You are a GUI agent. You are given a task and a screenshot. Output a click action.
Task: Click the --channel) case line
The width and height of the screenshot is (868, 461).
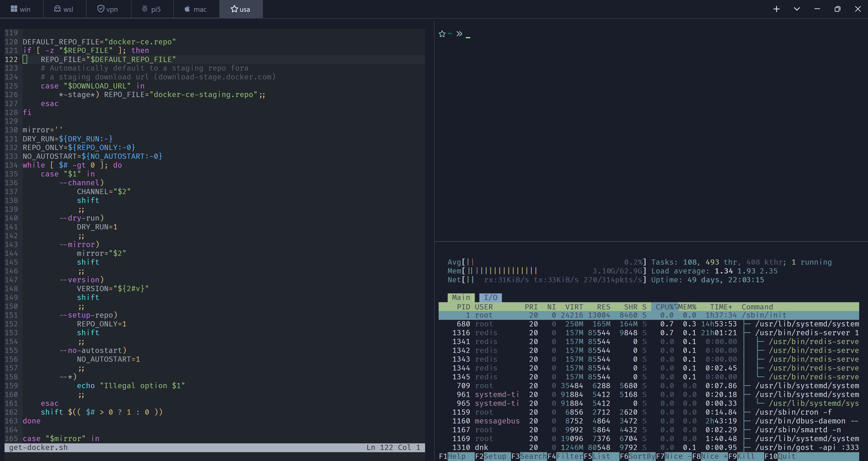click(x=82, y=183)
